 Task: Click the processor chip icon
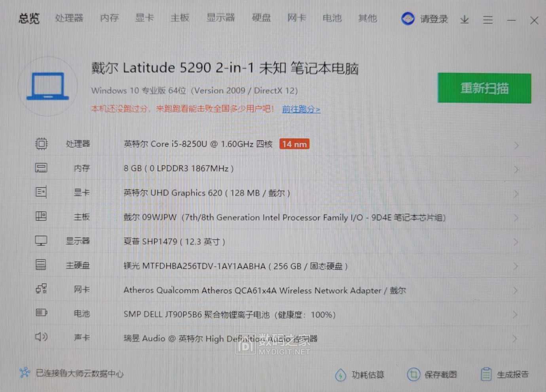[x=42, y=144]
